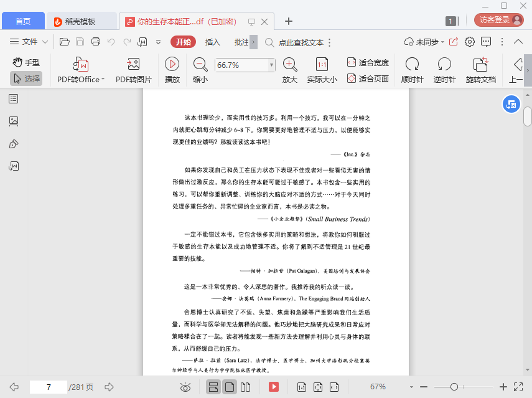Click the search text box

coord(301,42)
